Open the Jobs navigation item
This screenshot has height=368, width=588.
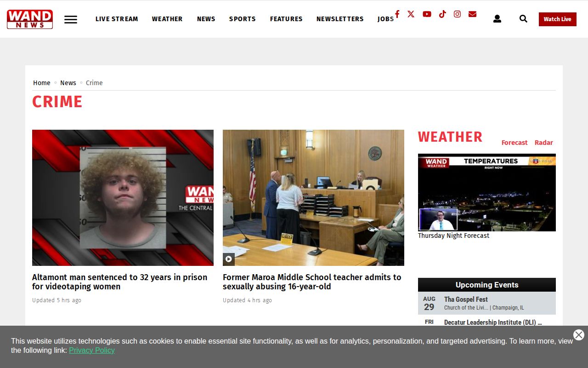(x=385, y=19)
